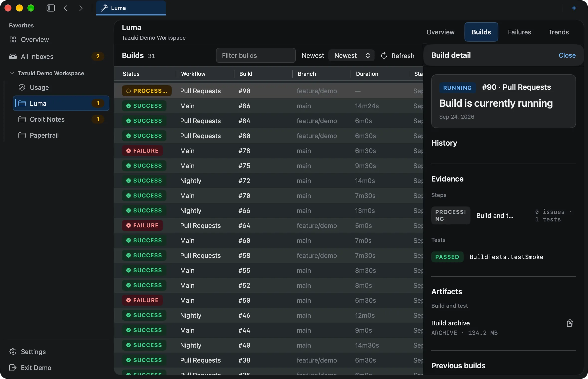
Task: Select the processing build #90 row
Action: pyautogui.click(x=268, y=91)
